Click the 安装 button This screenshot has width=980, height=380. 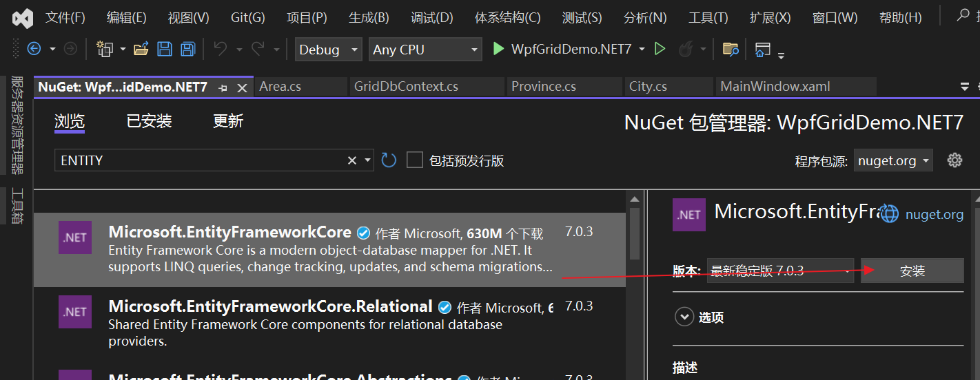912,271
